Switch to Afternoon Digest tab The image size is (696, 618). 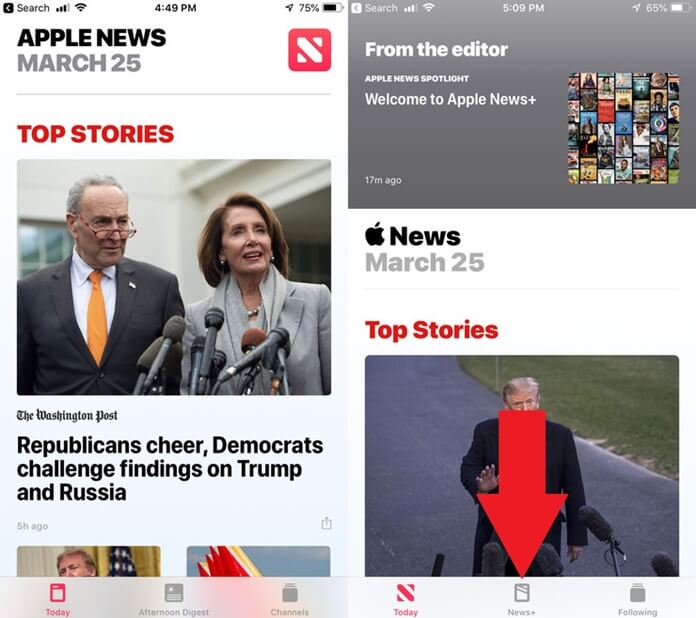pos(174,599)
